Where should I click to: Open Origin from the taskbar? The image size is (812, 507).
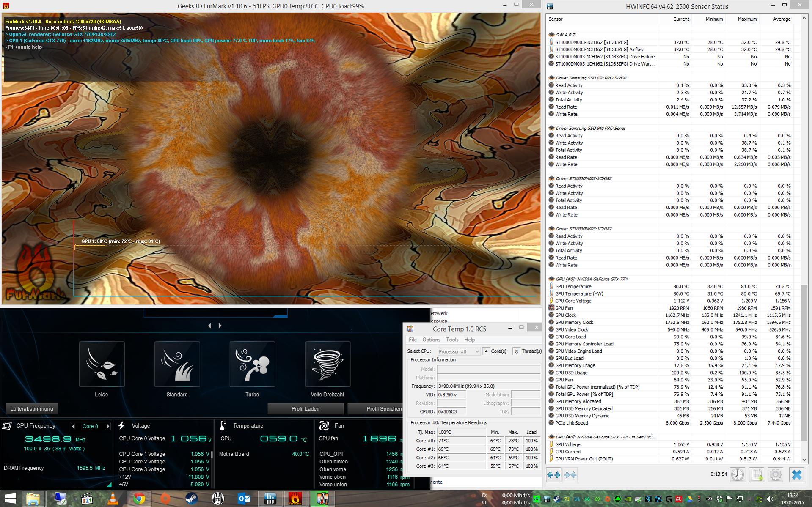click(165, 499)
